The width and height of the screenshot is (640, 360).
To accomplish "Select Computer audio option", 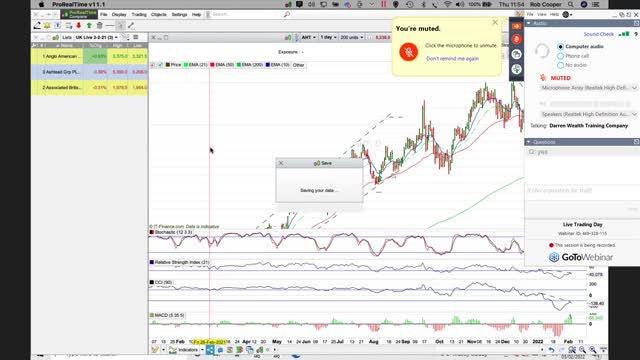I will pyautogui.click(x=560, y=47).
